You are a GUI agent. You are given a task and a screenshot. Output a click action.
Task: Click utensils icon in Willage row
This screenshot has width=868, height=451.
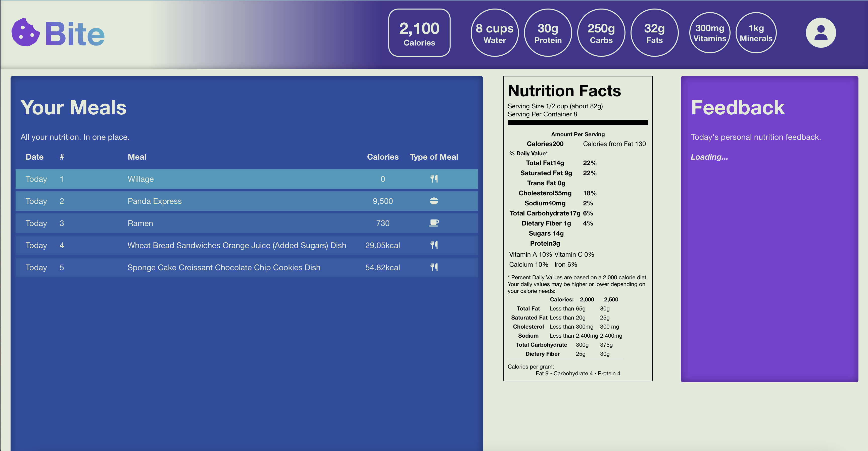pos(434,179)
